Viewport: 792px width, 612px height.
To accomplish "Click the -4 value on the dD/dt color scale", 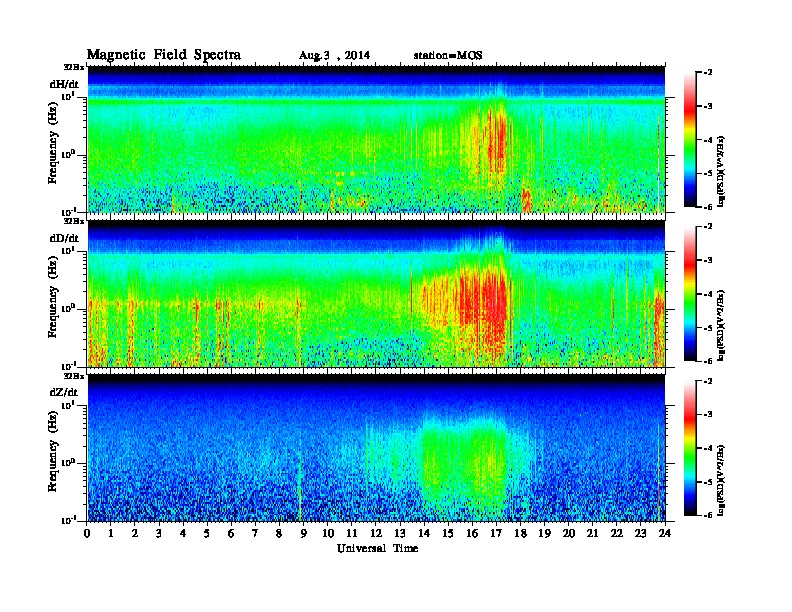I will coord(708,294).
